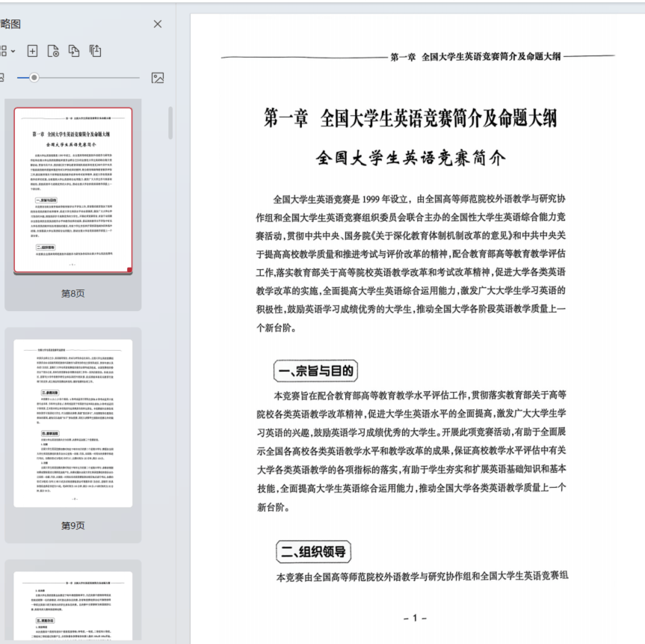The height and width of the screenshot is (644, 645).
Task: Click the insert page icon with plus sign
Action: pos(32,51)
